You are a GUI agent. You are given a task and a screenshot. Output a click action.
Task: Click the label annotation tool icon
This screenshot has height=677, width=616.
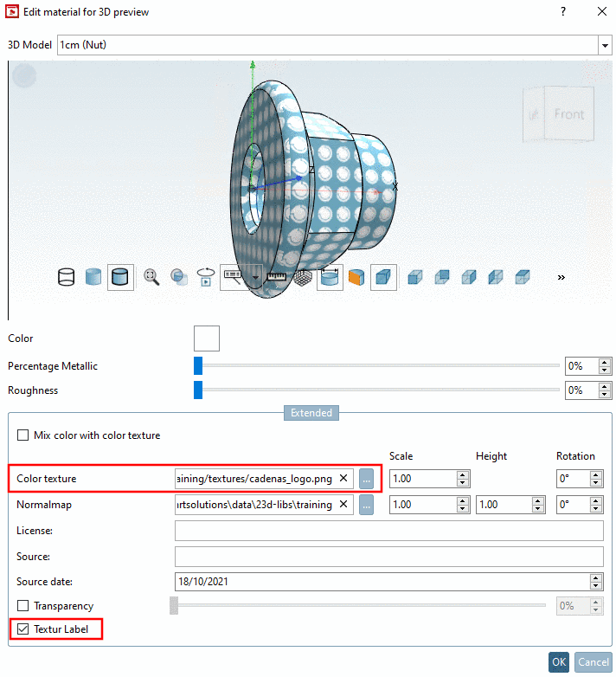click(x=233, y=277)
